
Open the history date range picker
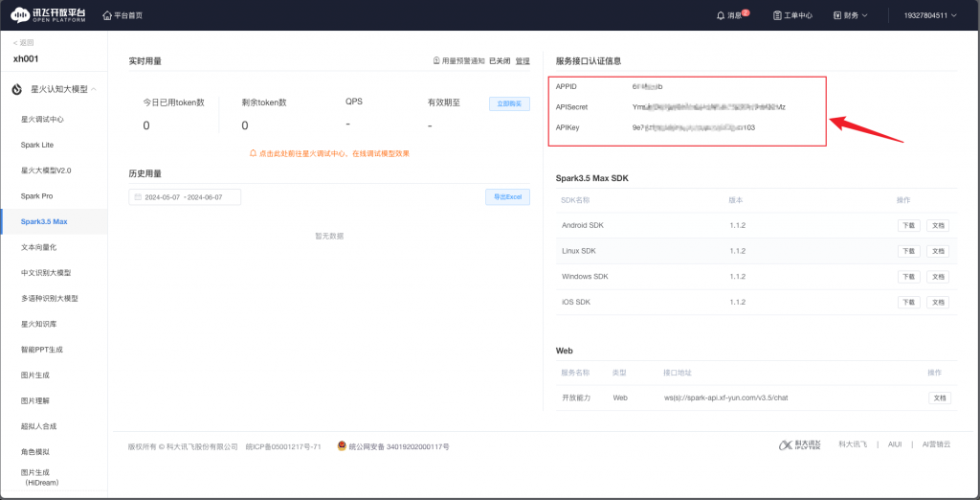point(185,197)
